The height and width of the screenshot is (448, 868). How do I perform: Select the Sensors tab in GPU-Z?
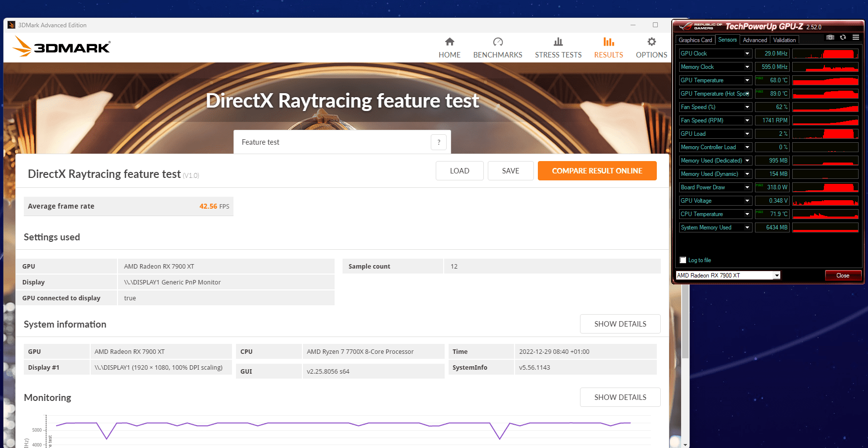click(x=727, y=40)
